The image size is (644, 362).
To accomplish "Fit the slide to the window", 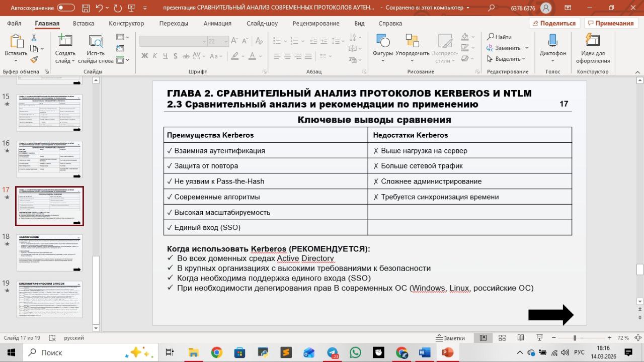I will 638,338.
